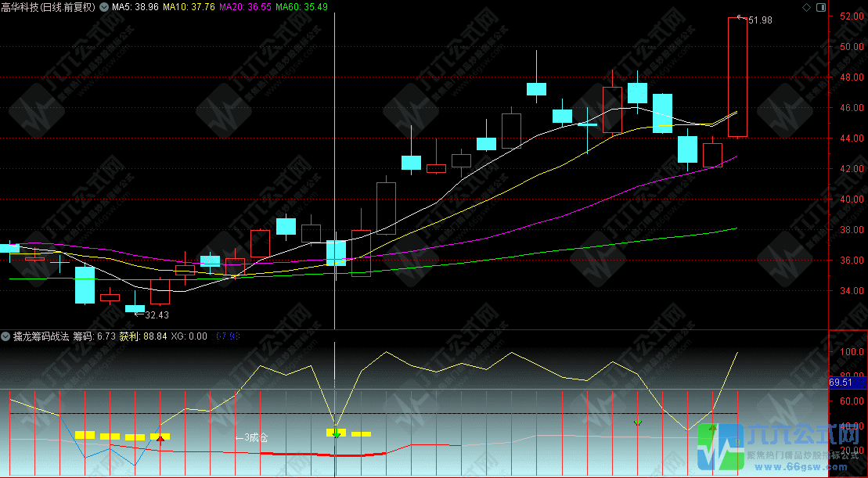Click the MA20 magenta label

pyautogui.click(x=246, y=7)
